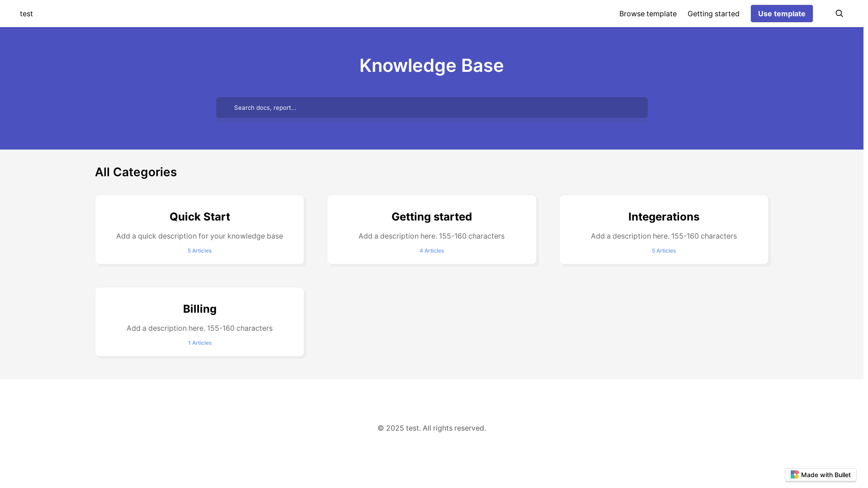Image resolution: width=868 pixels, height=488 pixels.
Task: Click the Billing card description text
Action: [199, 328]
